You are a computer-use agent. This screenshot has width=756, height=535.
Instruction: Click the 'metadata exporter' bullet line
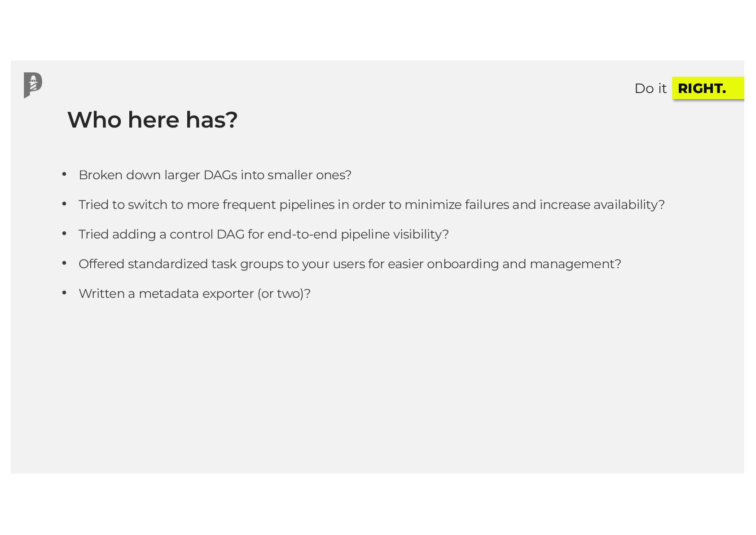pyautogui.click(x=194, y=294)
